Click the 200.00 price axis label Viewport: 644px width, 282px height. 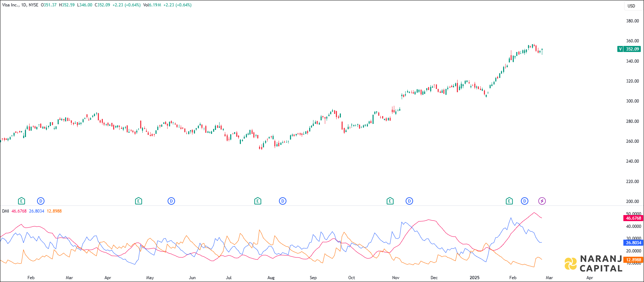click(633, 202)
